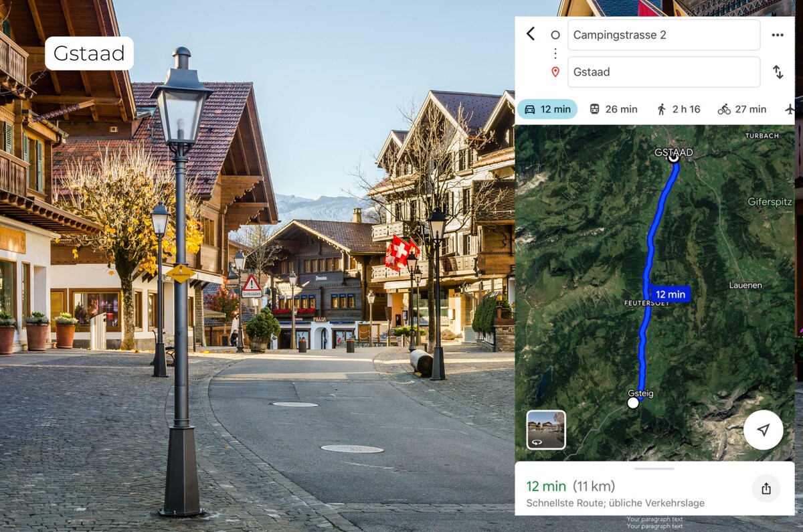Image resolution: width=803 pixels, height=532 pixels.
Task: Switch to transit 26 min tab
Action: click(x=613, y=109)
